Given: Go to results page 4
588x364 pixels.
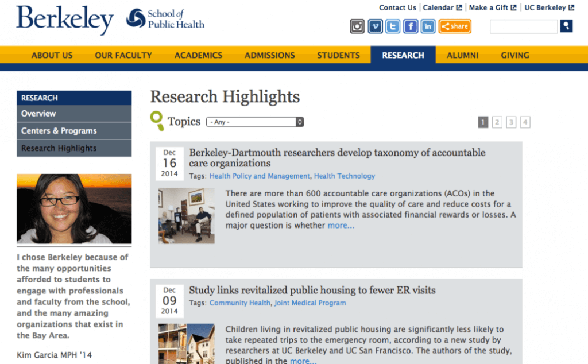Looking at the screenshot, I should 525,122.
